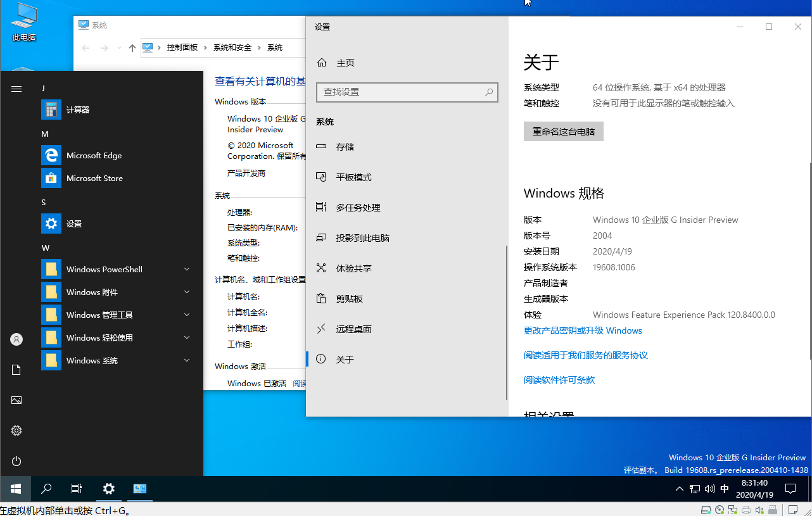Switch to Settings app on taskbar
The width and height of the screenshot is (812, 516).
click(109, 489)
